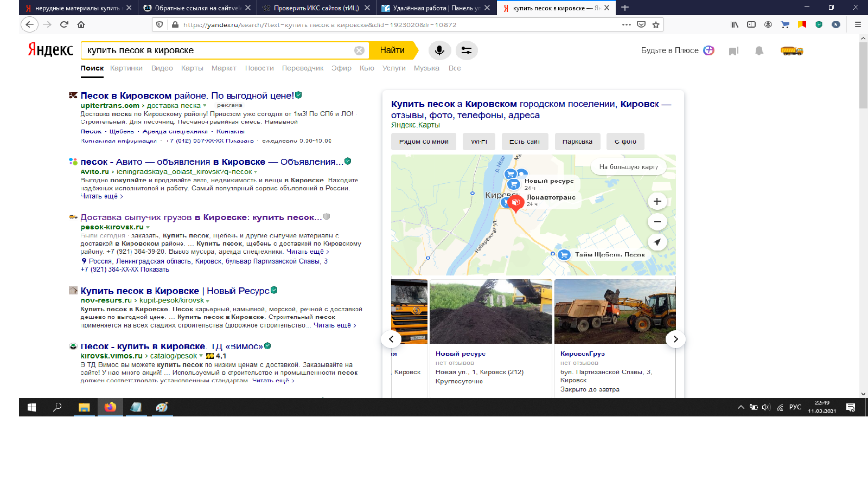
Task: Enable the 'С фото' filter
Action: pyautogui.click(x=626, y=142)
